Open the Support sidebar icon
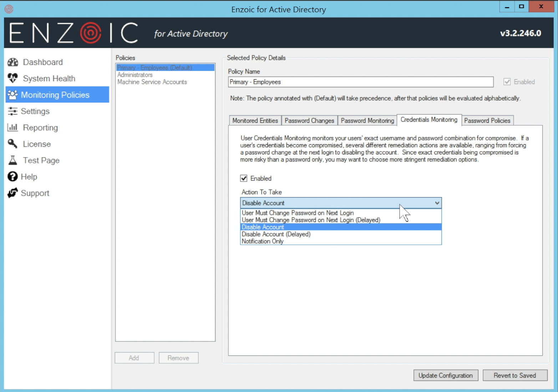Screen dimensions: 558x392 tap(12, 193)
